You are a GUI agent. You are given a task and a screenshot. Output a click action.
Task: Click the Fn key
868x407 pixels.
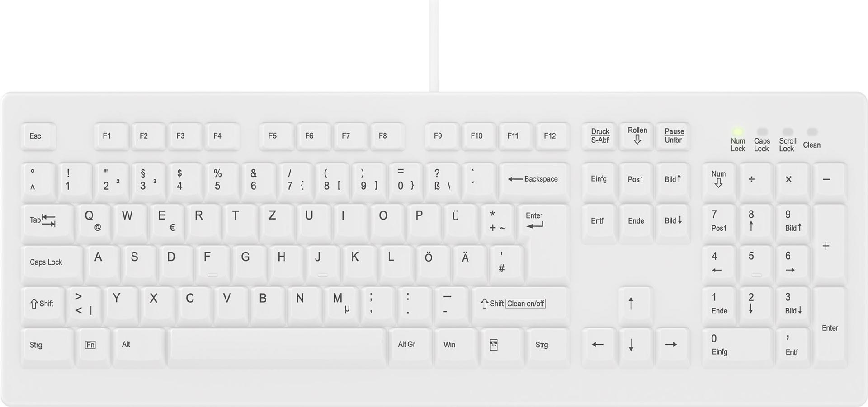pos(94,346)
